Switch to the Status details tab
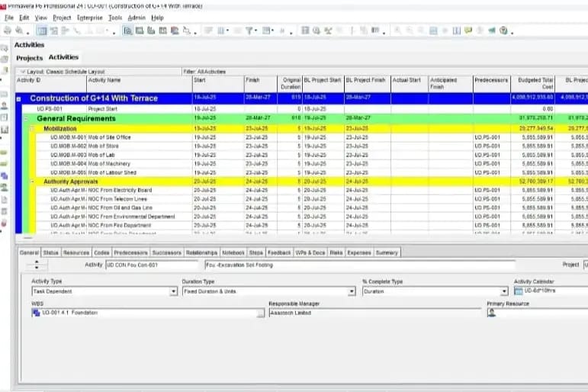 (x=50, y=253)
